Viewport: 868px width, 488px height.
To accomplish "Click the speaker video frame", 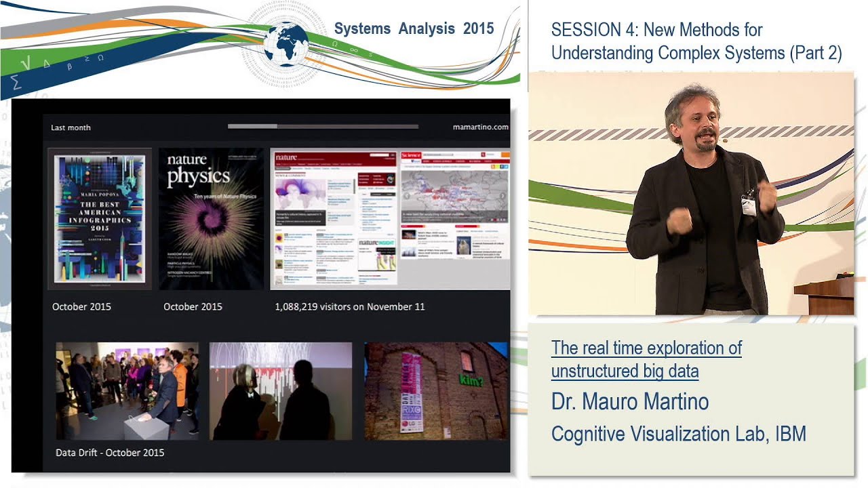I will 691,193.
